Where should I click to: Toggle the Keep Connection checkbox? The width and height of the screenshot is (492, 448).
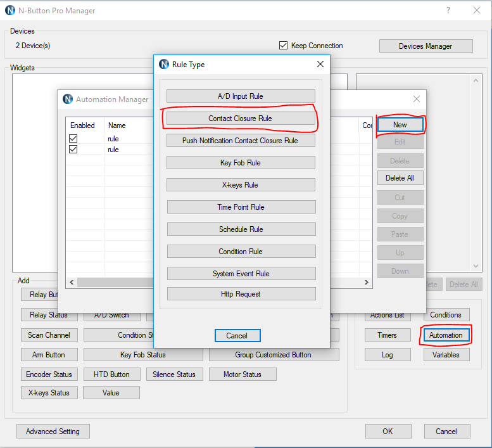(283, 45)
